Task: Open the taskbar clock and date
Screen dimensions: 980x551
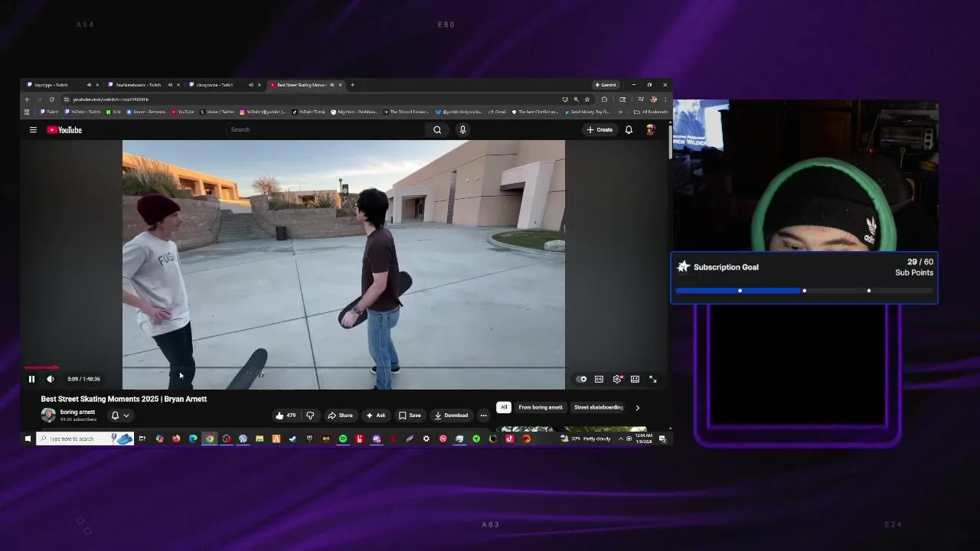Action: point(645,439)
